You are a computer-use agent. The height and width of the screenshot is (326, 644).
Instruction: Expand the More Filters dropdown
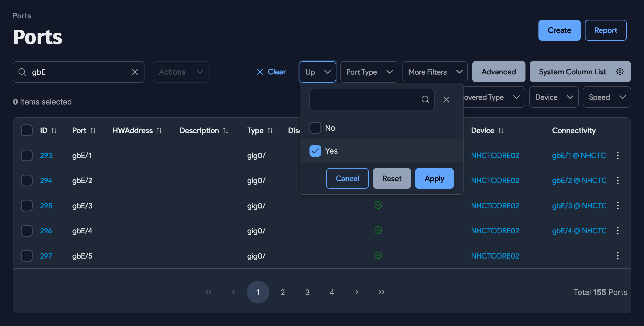coord(435,72)
